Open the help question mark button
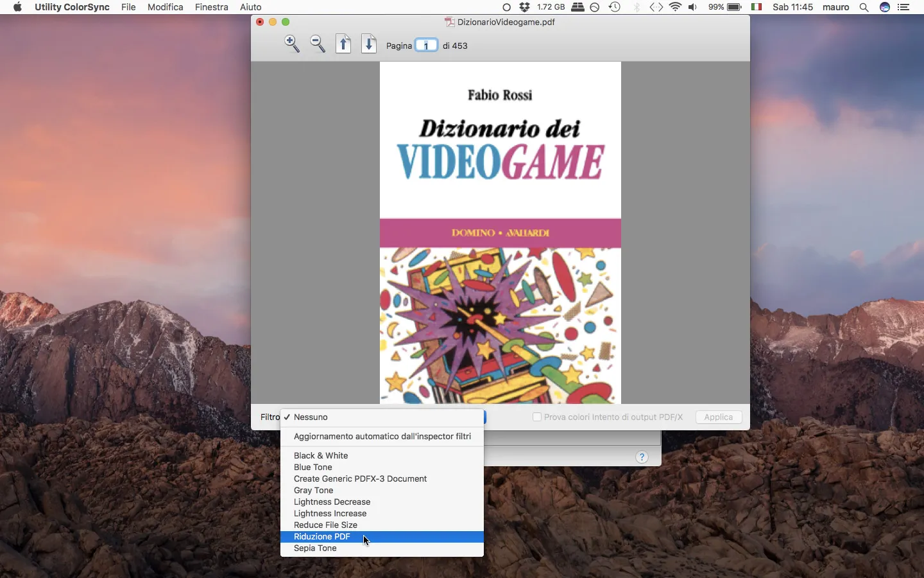 point(642,457)
